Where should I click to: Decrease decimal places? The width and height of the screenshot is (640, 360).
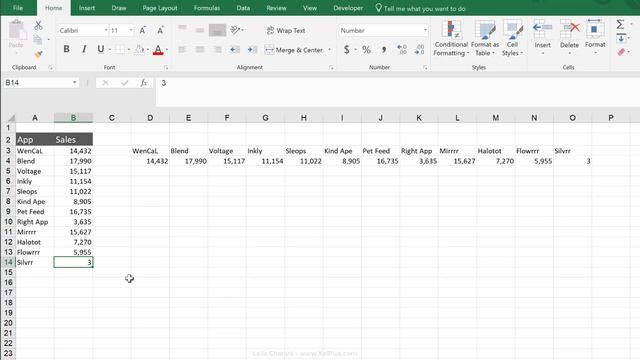[x=420, y=50]
